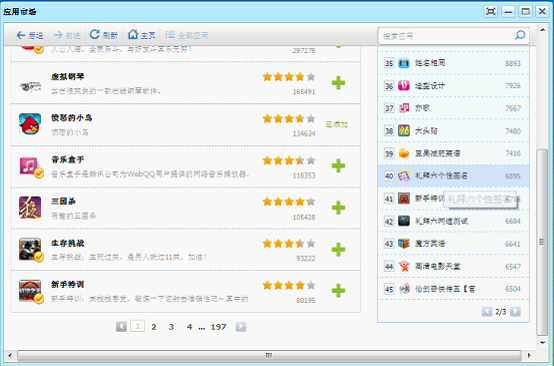Image resolution: width=554 pixels, height=366 pixels.
Task: Go to previous ranking page beside 2/3
Action: coord(487,311)
